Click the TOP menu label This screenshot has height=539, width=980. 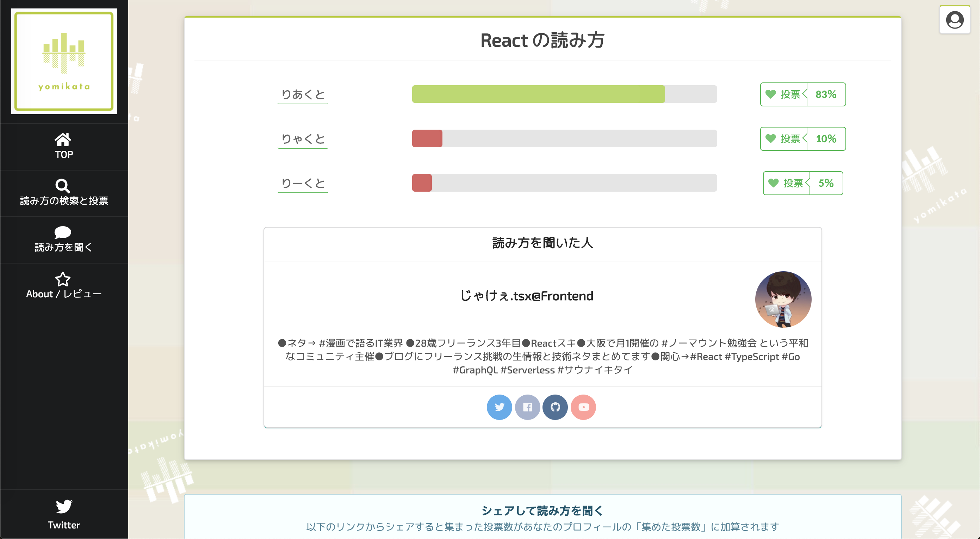(x=64, y=154)
